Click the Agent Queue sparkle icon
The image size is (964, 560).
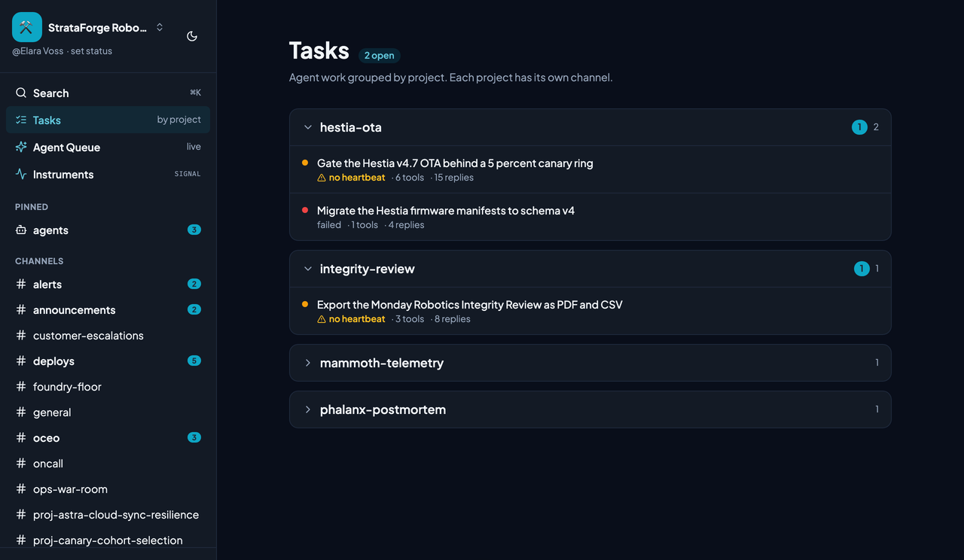point(21,147)
